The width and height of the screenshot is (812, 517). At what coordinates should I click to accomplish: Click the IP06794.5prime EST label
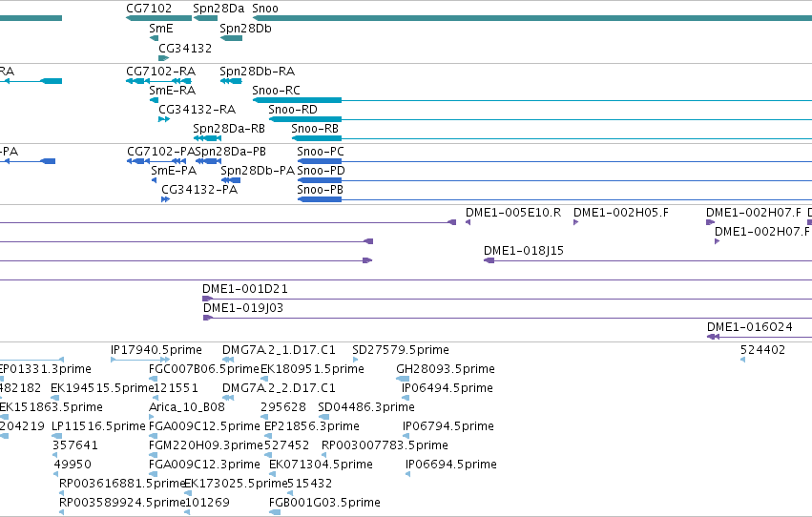coord(448,426)
